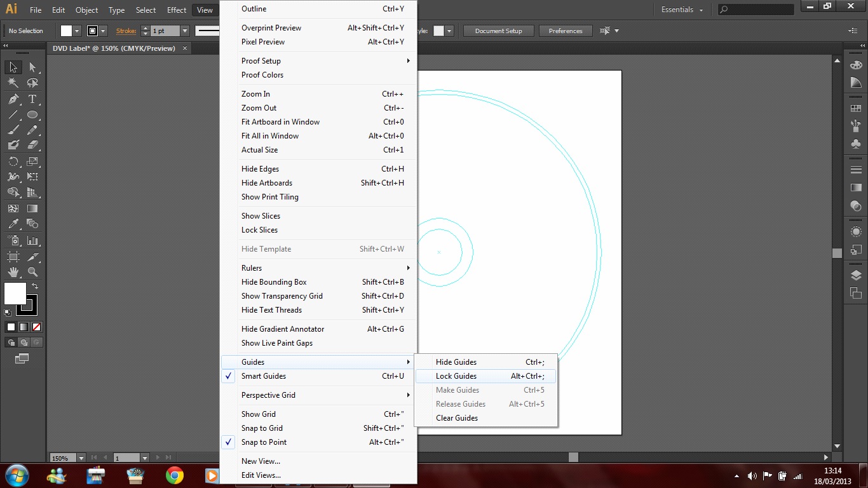Open the Swatches panel icon
The height and width of the screenshot is (488, 868).
856,109
